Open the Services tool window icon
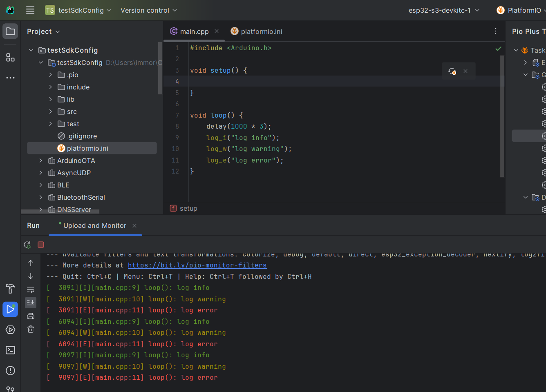Screen dimensions: 546x392 pyautogui.click(x=10, y=330)
